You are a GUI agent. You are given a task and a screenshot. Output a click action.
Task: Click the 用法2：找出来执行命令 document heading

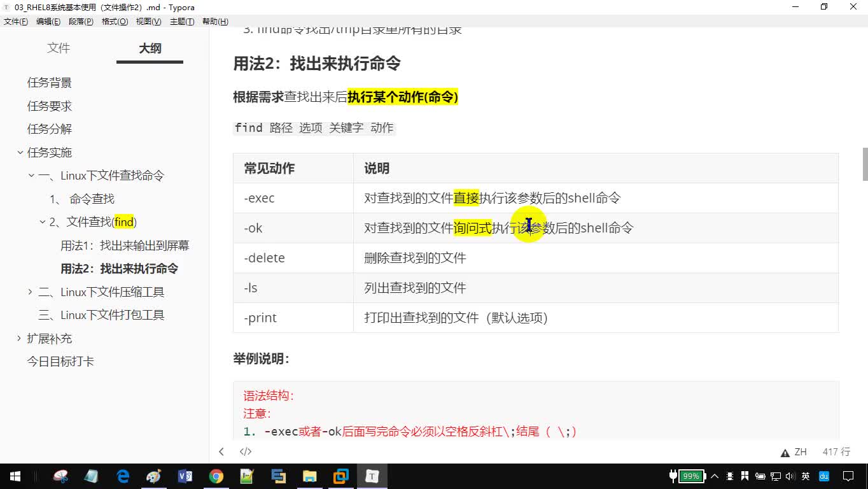pos(317,64)
